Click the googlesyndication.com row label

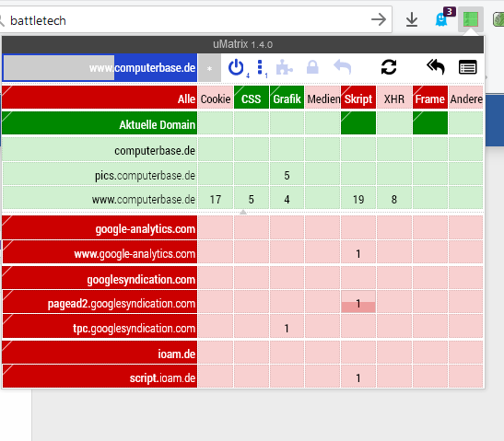point(100,278)
